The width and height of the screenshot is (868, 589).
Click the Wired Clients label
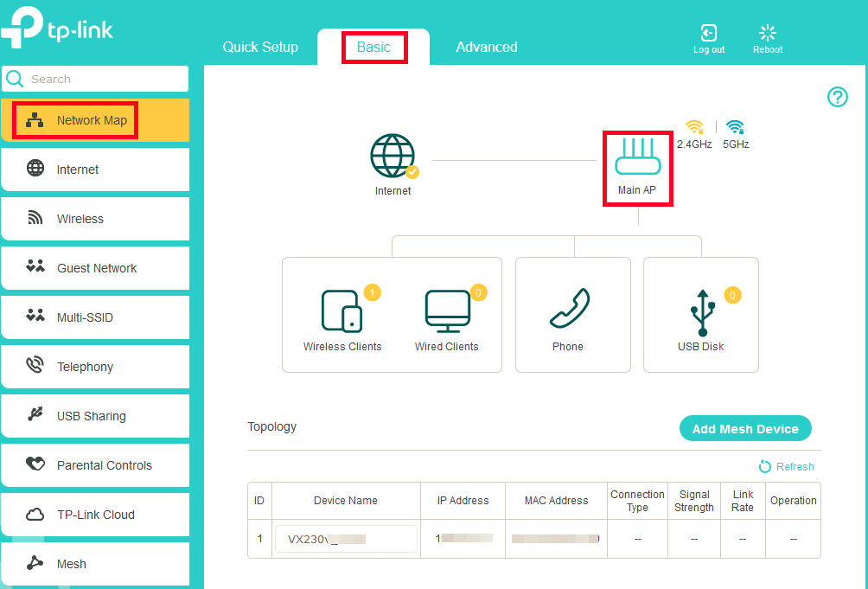tap(447, 347)
